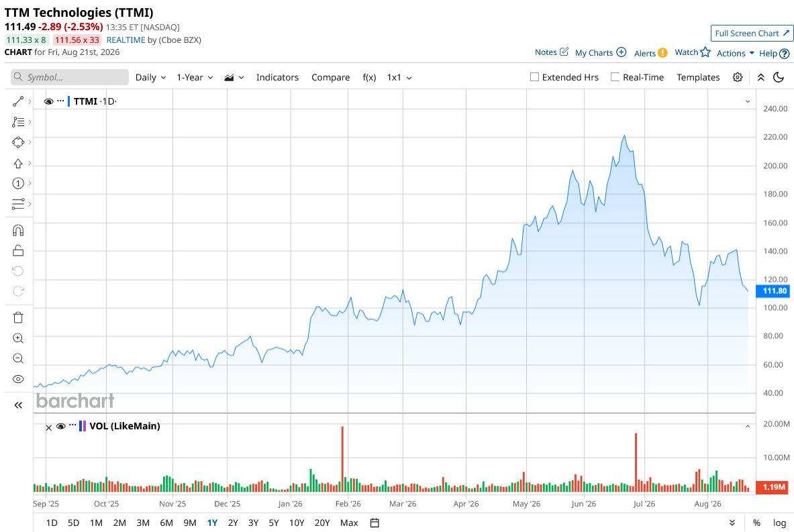This screenshot has height=532, width=794.
Task: Click the TTMI line color bar
Action: 69,101
